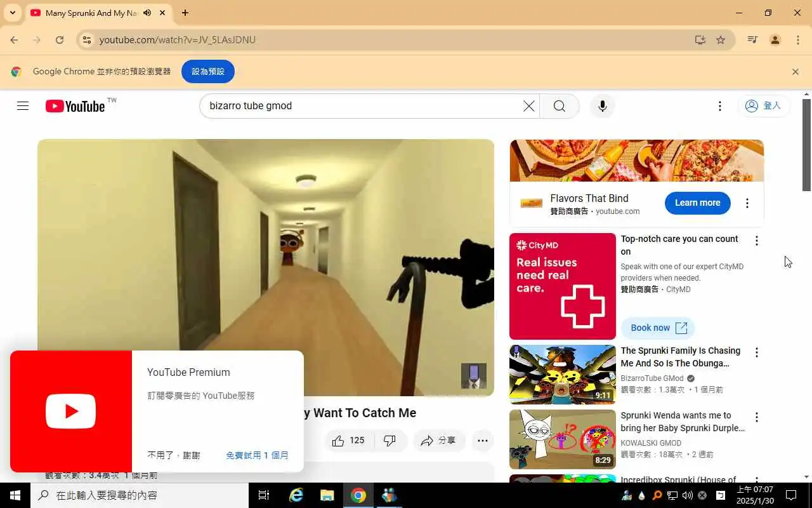Start Premium free trial 免費試用 1 個月
Screen dimensions: 812x508
coord(257,455)
